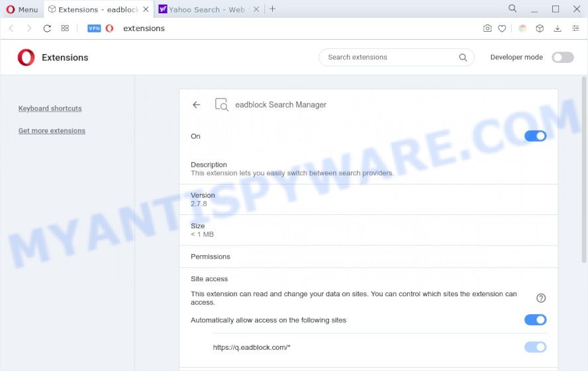The width and height of the screenshot is (588, 371).
Task: Close the Yahoo Search tab
Action: coord(256,9)
